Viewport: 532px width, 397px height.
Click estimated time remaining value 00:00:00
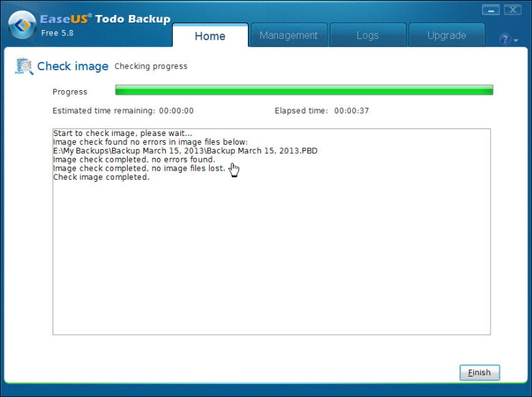click(x=176, y=111)
